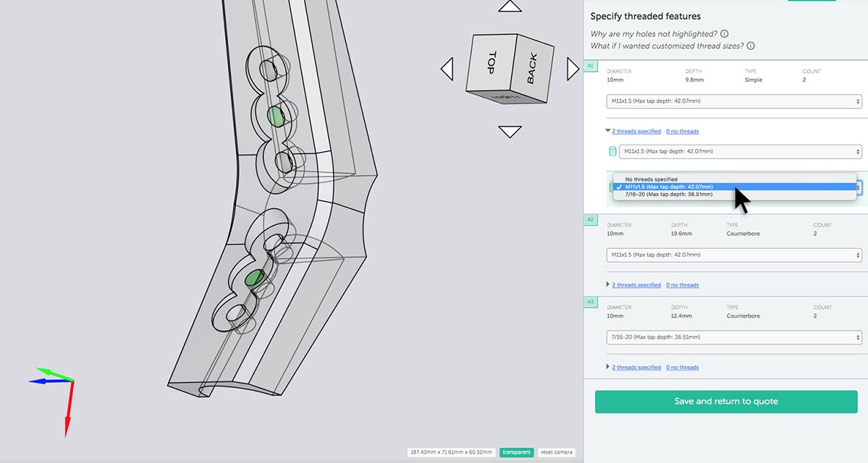
Task: Expand the A3 threads list triangle
Action: point(608,368)
